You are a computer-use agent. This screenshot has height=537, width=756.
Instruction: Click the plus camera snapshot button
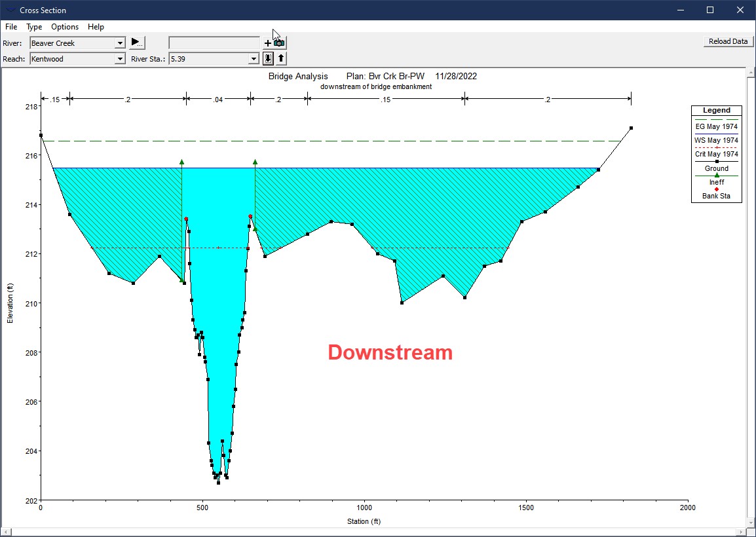coord(274,43)
